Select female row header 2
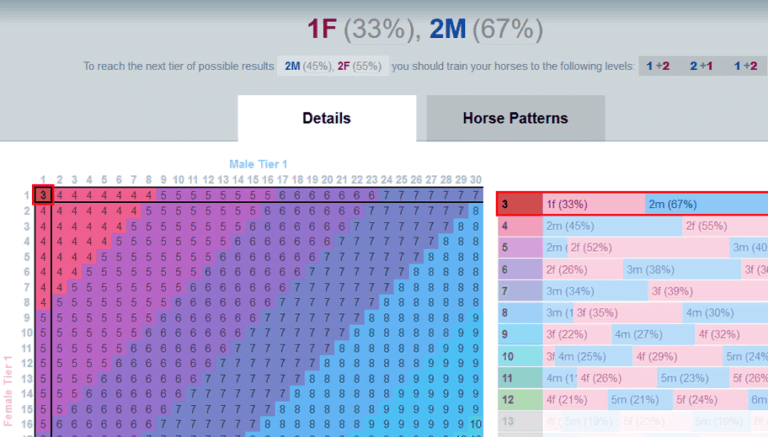768x437 pixels. 26,211
